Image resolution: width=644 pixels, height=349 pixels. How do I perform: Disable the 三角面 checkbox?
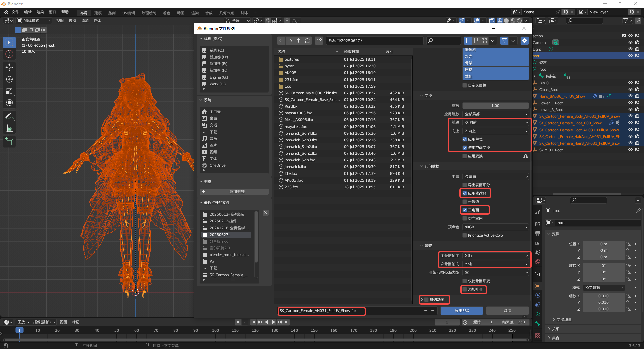tap(465, 210)
